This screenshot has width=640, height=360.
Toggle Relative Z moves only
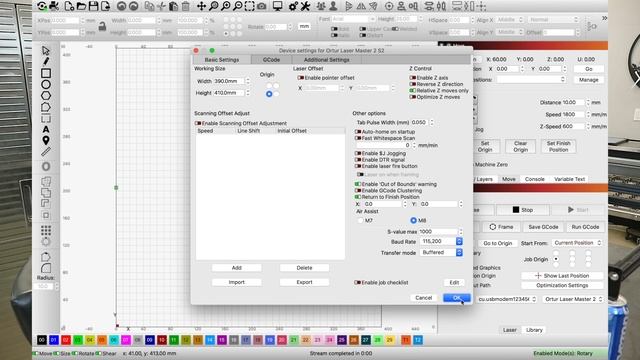(413, 91)
